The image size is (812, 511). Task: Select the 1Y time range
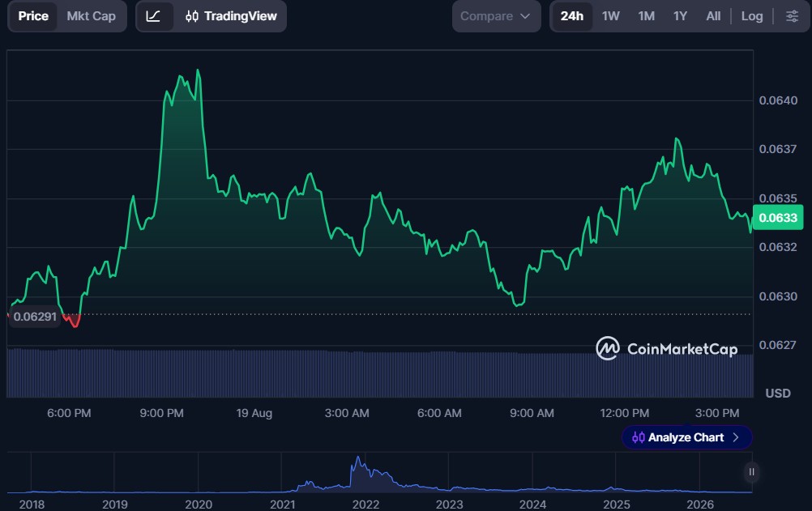tap(680, 16)
